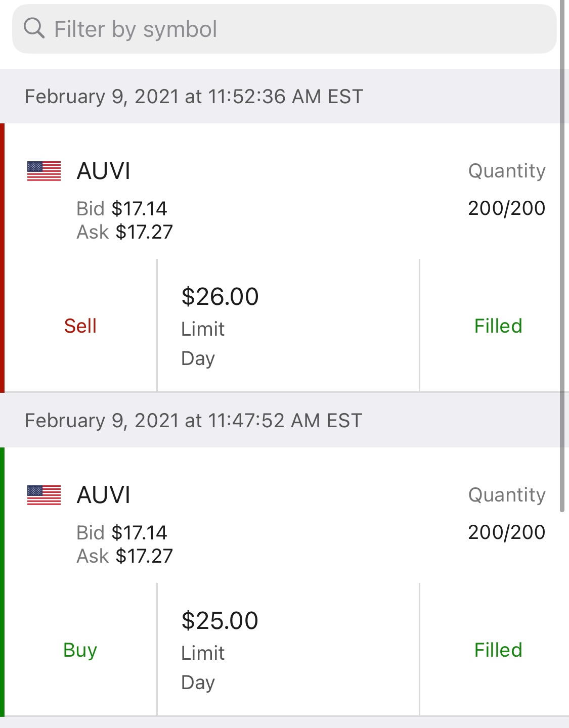The height and width of the screenshot is (728, 569).
Task: Tap the US flag on Sell order
Action: click(x=44, y=171)
